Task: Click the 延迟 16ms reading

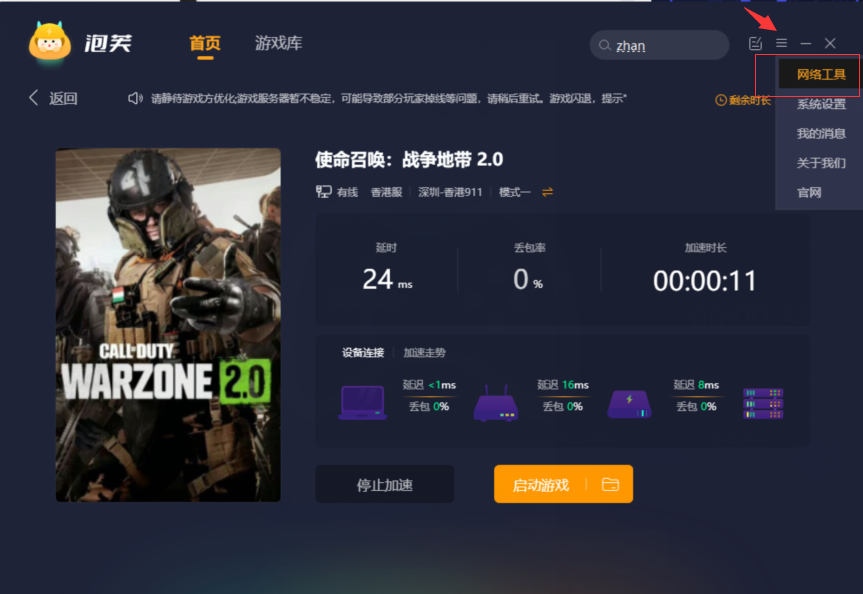Action: (562, 385)
